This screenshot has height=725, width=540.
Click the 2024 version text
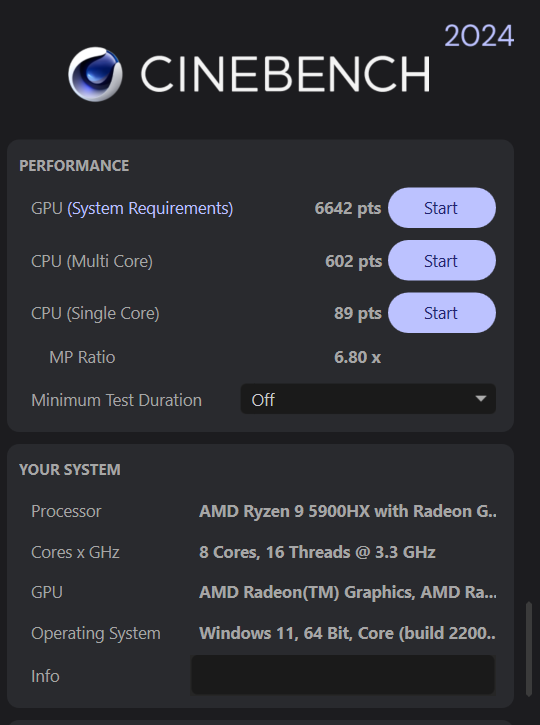coord(479,36)
